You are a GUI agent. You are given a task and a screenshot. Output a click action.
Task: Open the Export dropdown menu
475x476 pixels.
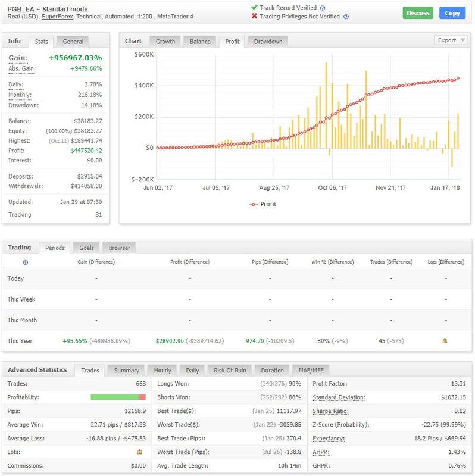point(451,40)
